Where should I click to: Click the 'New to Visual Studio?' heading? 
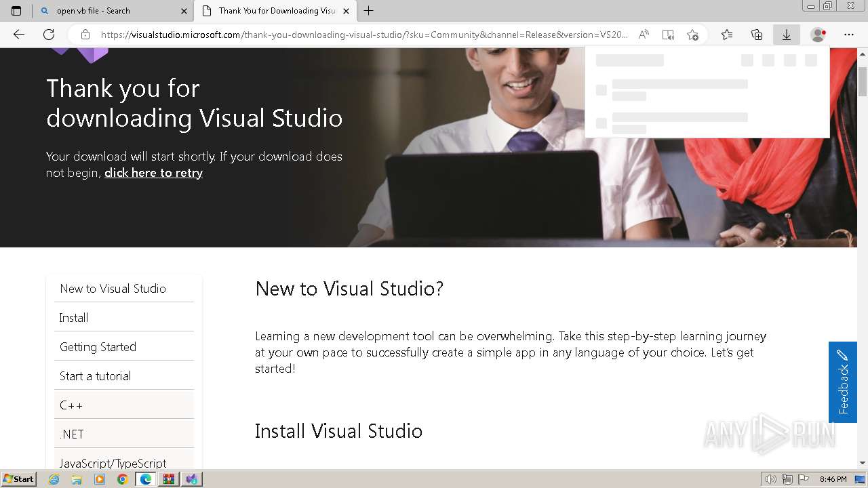point(349,289)
